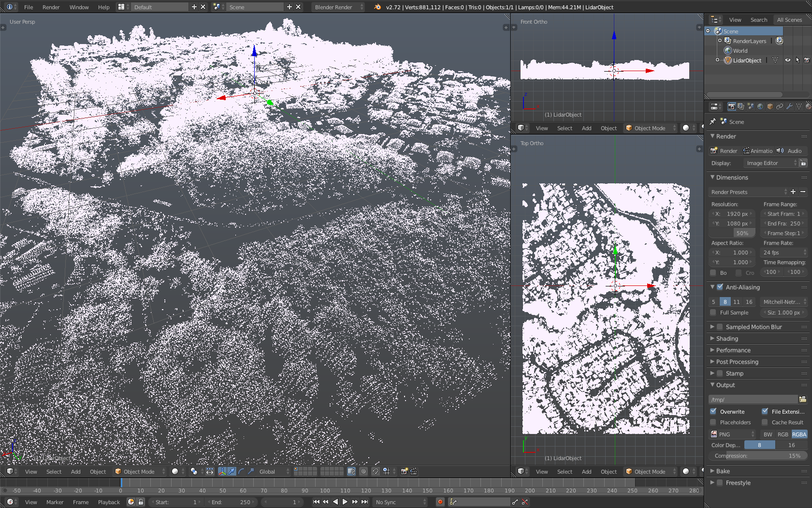Click the Animation render button

tap(757, 151)
